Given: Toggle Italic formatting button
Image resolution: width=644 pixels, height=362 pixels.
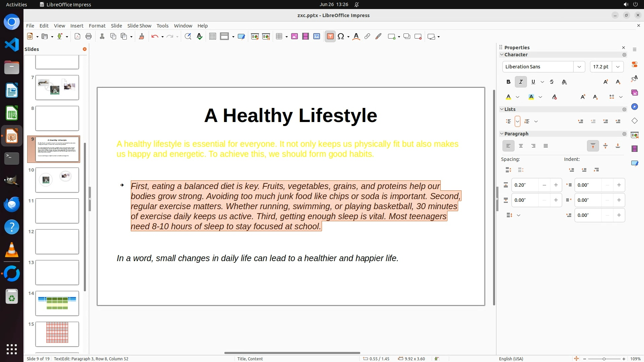Looking at the screenshot, I should (521, 82).
